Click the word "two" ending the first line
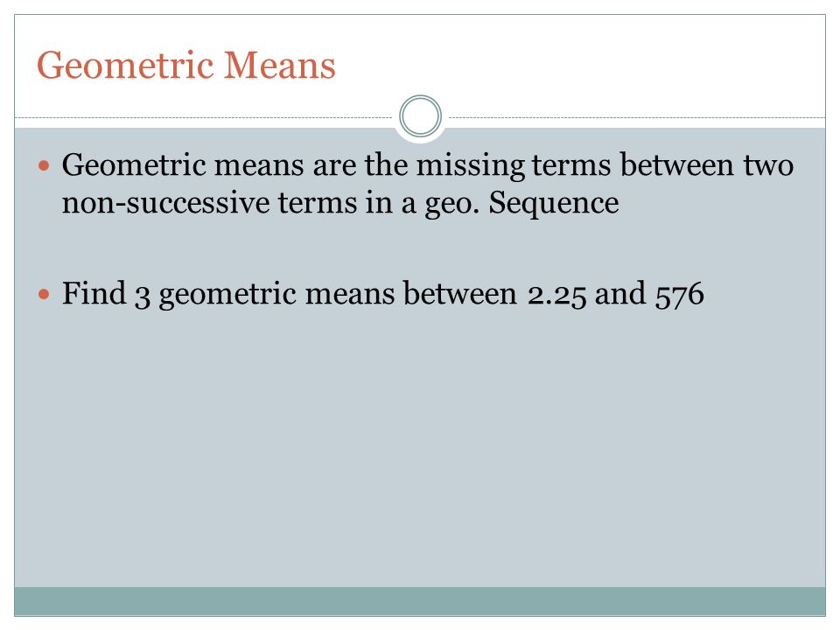Screen dimensions: 840x630 tap(768, 164)
